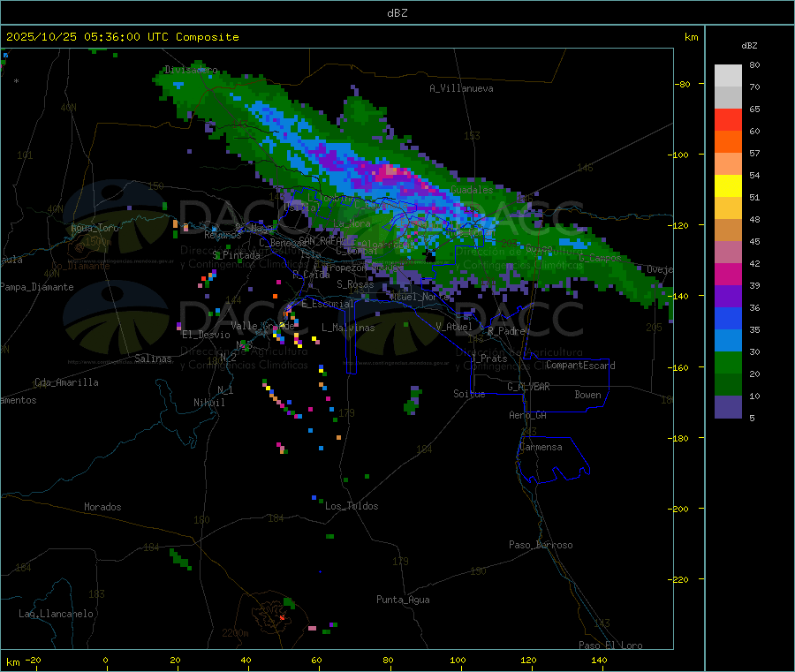The width and height of the screenshot is (795, 672).
Task: Click the Nihuil place label
Action: pyautogui.click(x=209, y=403)
